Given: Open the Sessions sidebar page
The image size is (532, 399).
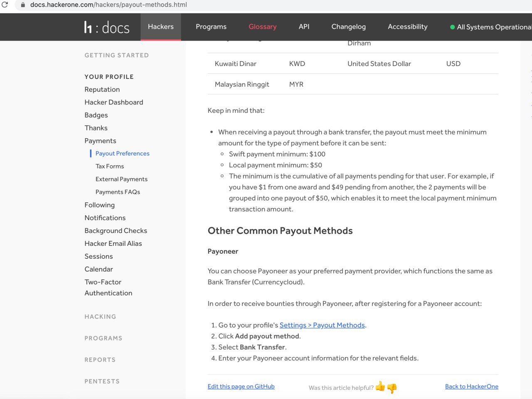Looking at the screenshot, I should 99,257.
